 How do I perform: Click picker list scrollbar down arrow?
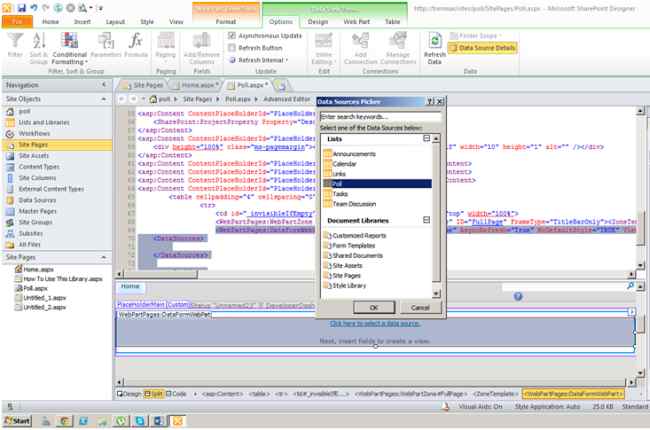tap(436, 294)
